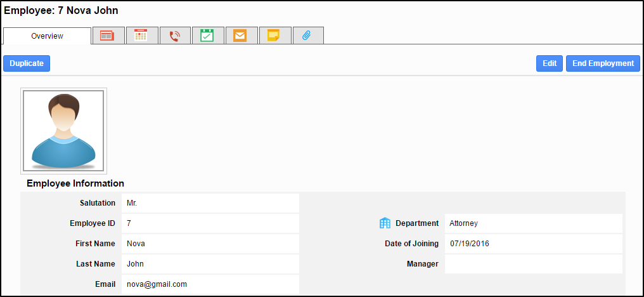Click the Department building icon
The width and height of the screenshot is (644, 297).
click(385, 223)
